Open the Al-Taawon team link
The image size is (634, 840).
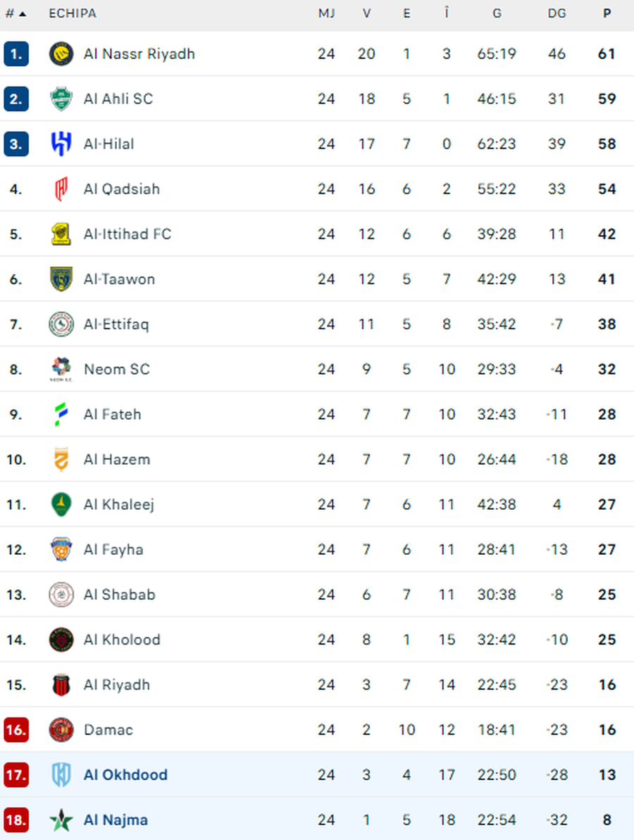(x=119, y=280)
